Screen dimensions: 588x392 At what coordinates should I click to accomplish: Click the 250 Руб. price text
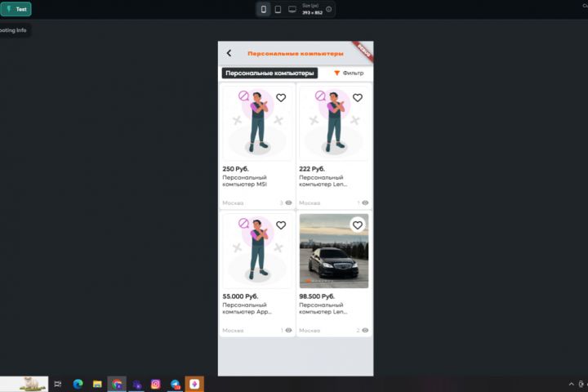(235, 169)
